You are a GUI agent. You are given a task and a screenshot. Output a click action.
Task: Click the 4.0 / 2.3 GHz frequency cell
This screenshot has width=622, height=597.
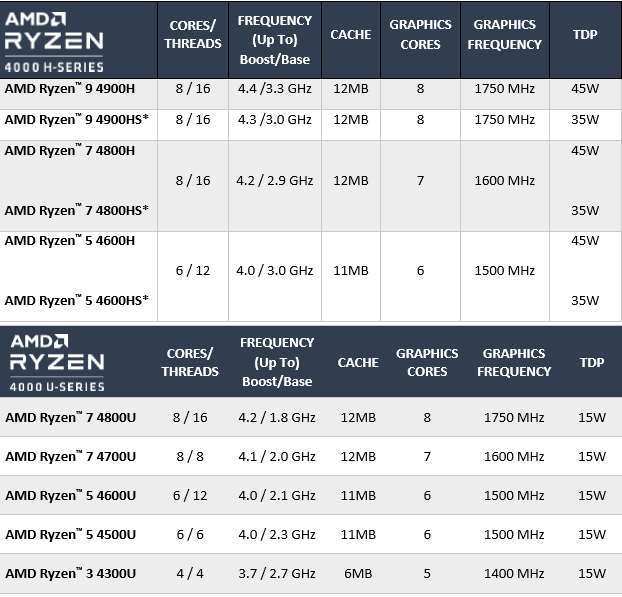click(277, 534)
